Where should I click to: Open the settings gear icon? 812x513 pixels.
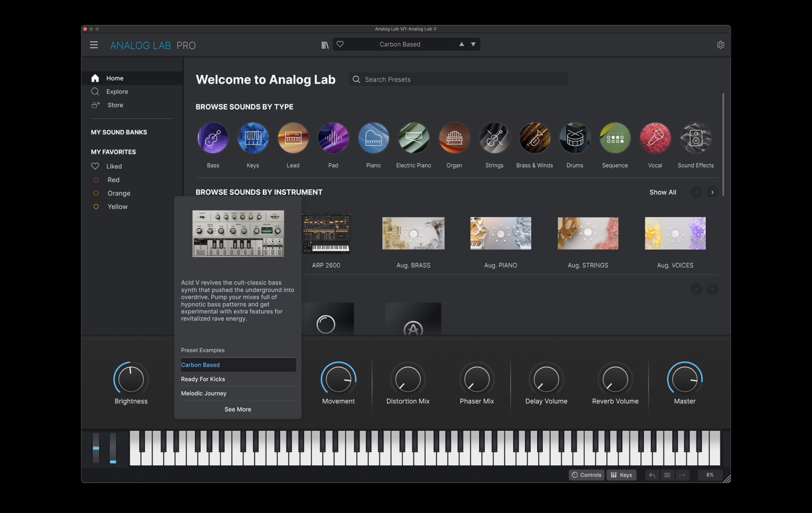tap(720, 45)
